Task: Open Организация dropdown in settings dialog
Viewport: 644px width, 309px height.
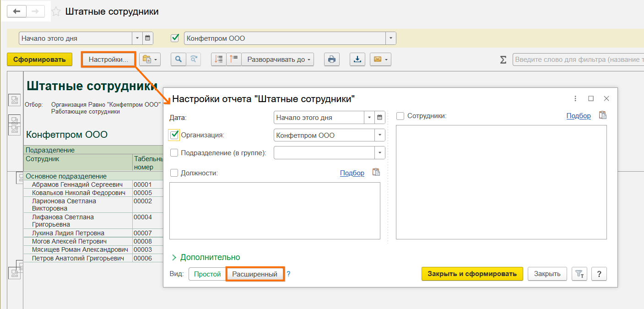Action: (379, 136)
